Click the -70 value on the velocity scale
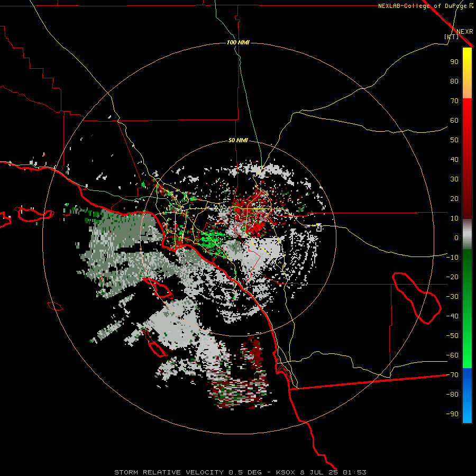Screen dimensions: 476x476 tap(452, 375)
